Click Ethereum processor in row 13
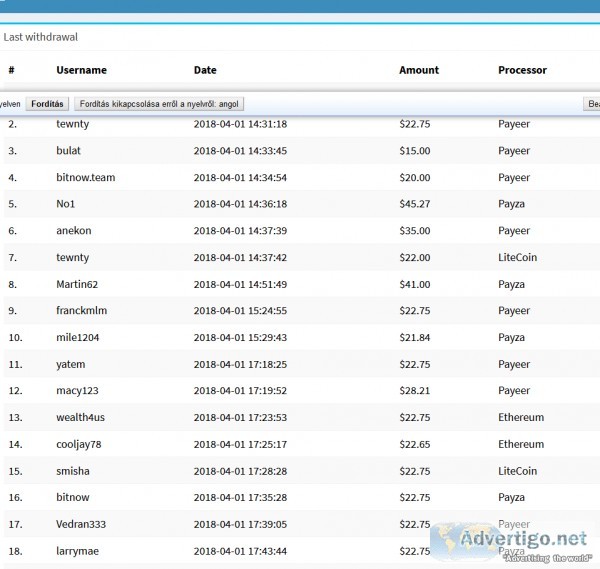This screenshot has height=569, width=600. 521,417
